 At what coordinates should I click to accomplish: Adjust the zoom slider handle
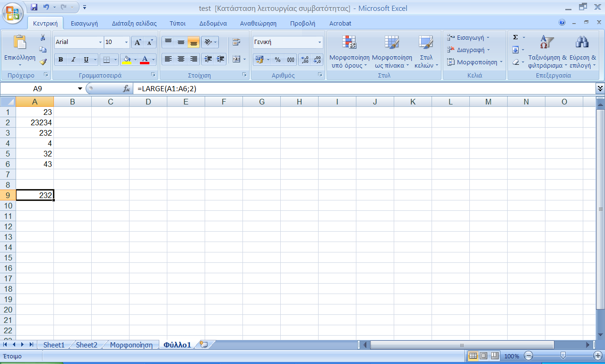coord(563,355)
